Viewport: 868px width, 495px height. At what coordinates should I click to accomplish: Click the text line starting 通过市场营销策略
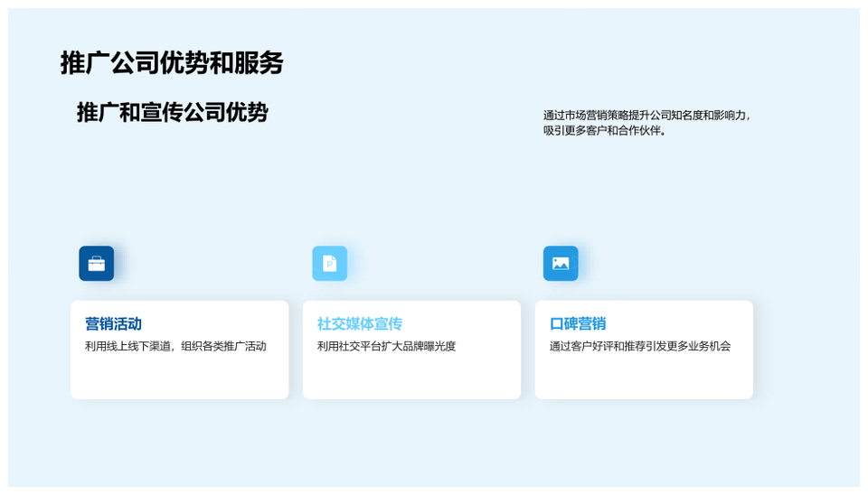pyautogui.click(x=646, y=115)
